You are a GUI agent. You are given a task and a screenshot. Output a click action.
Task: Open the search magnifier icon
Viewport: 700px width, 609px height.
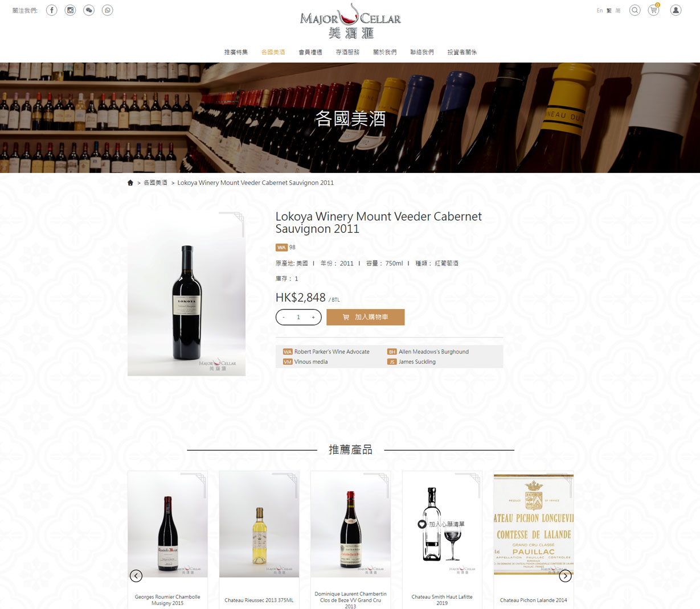[634, 10]
